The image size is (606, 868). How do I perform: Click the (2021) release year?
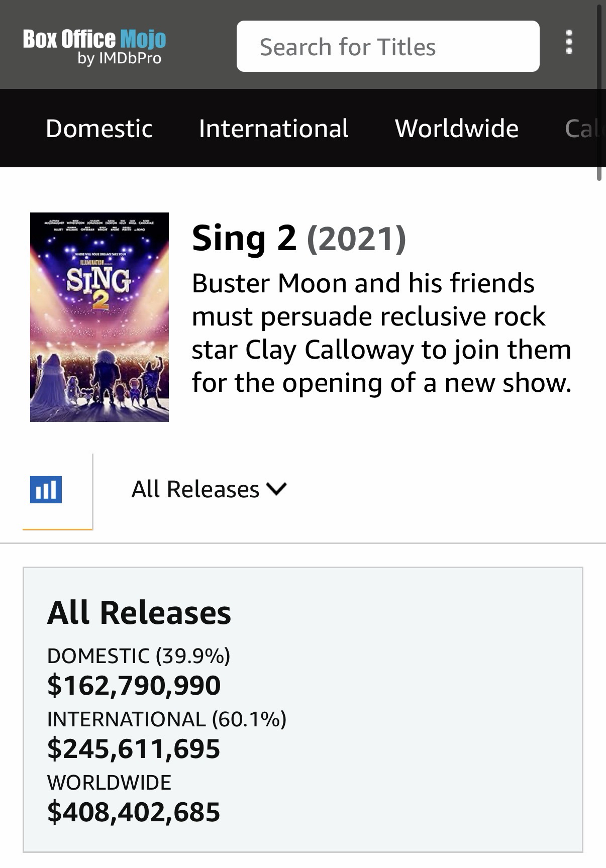tap(356, 239)
